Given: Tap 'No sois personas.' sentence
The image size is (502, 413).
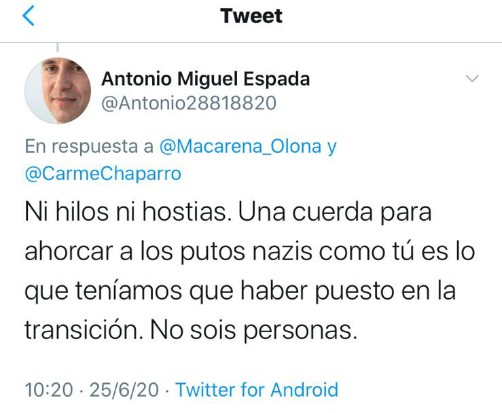Looking at the screenshot, I should 254,330.
